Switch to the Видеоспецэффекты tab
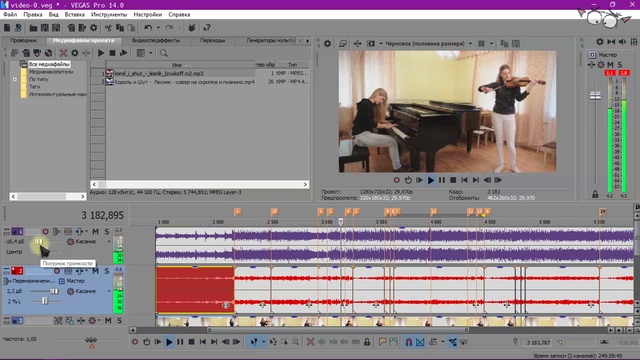This screenshot has width=640, height=360. 156,40
